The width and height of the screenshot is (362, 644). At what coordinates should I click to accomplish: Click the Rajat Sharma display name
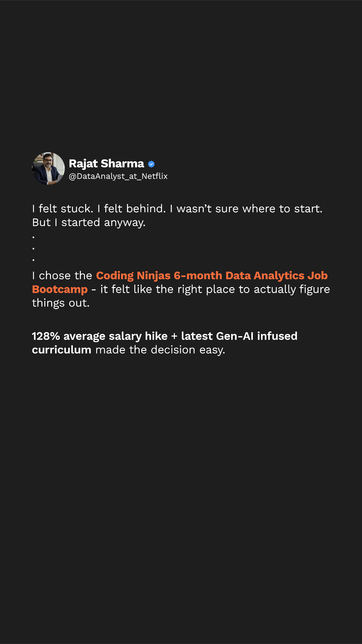[x=106, y=164]
